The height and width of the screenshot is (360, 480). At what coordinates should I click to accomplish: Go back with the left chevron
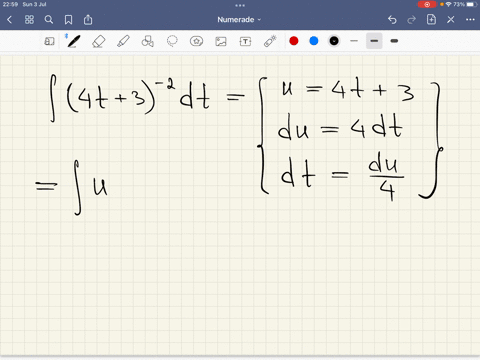coord(9,20)
